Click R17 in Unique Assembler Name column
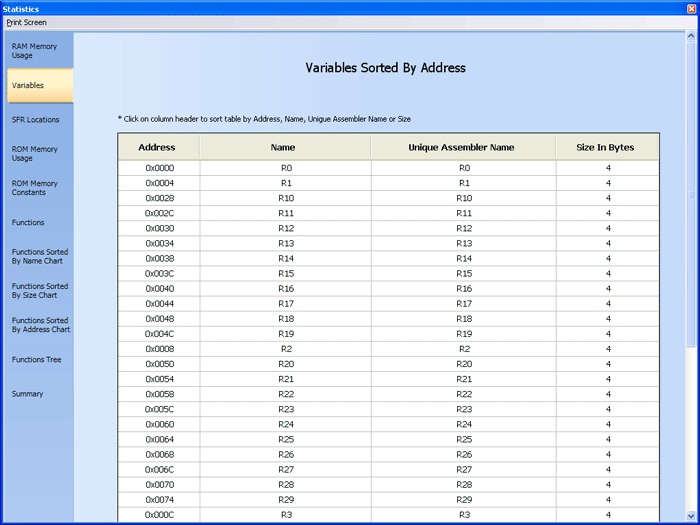 tap(464, 304)
